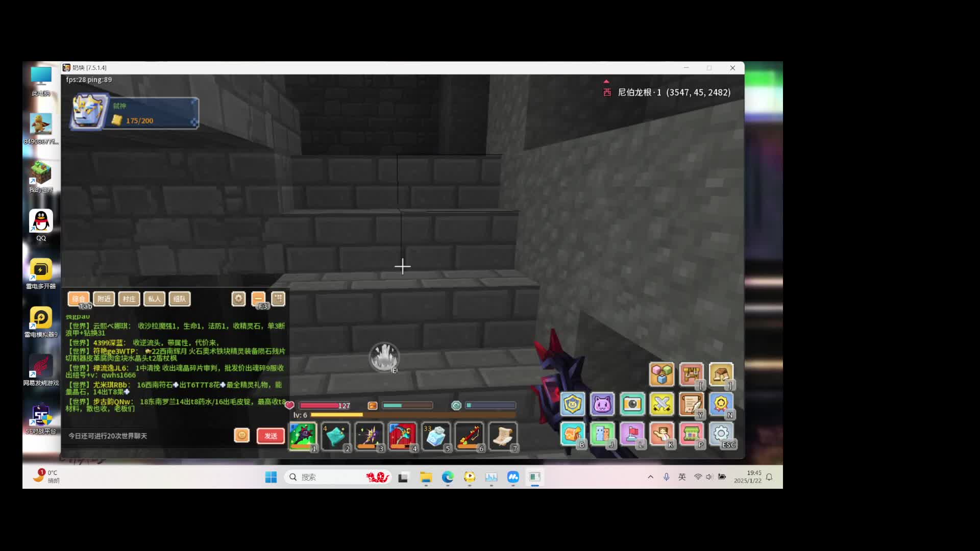Open the chat settings gear
This screenshot has height=551, width=980.
click(x=238, y=299)
